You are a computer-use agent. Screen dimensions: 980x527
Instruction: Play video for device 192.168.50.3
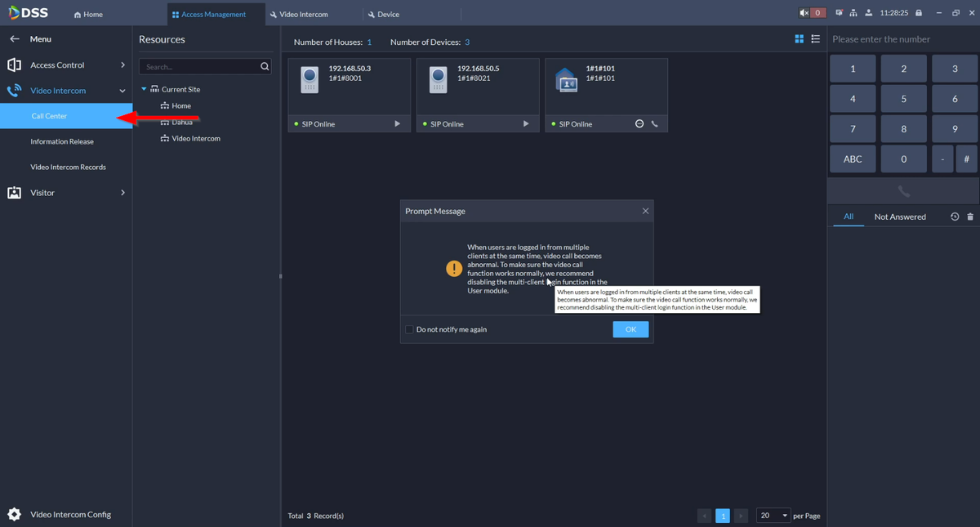[398, 124]
